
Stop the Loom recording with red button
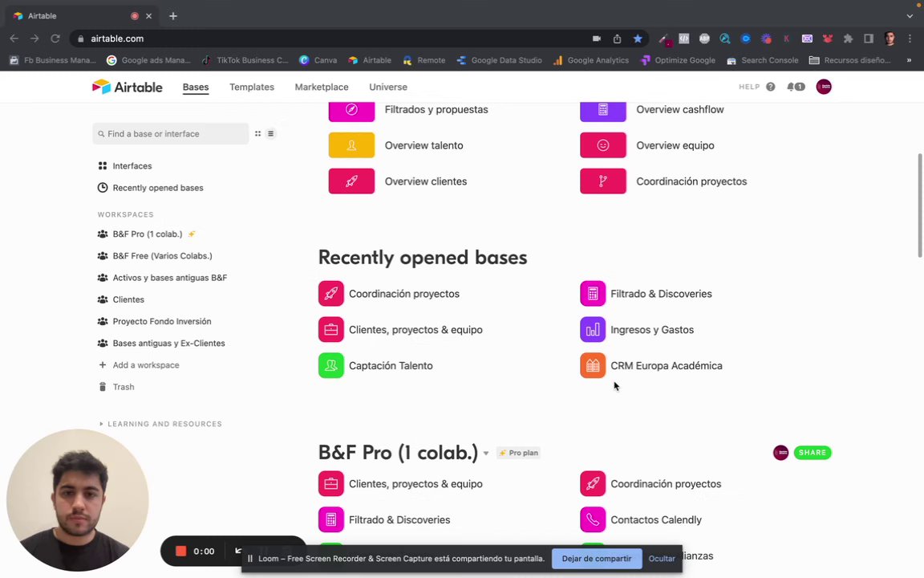(181, 551)
